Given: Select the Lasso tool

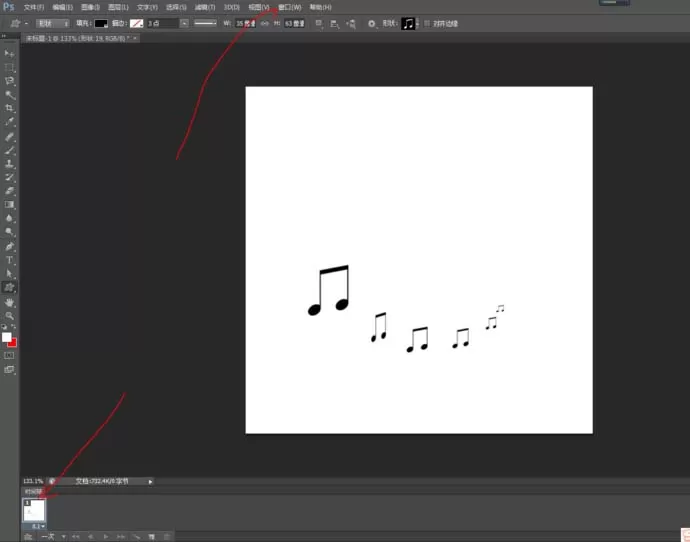Looking at the screenshot, I should [9, 81].
